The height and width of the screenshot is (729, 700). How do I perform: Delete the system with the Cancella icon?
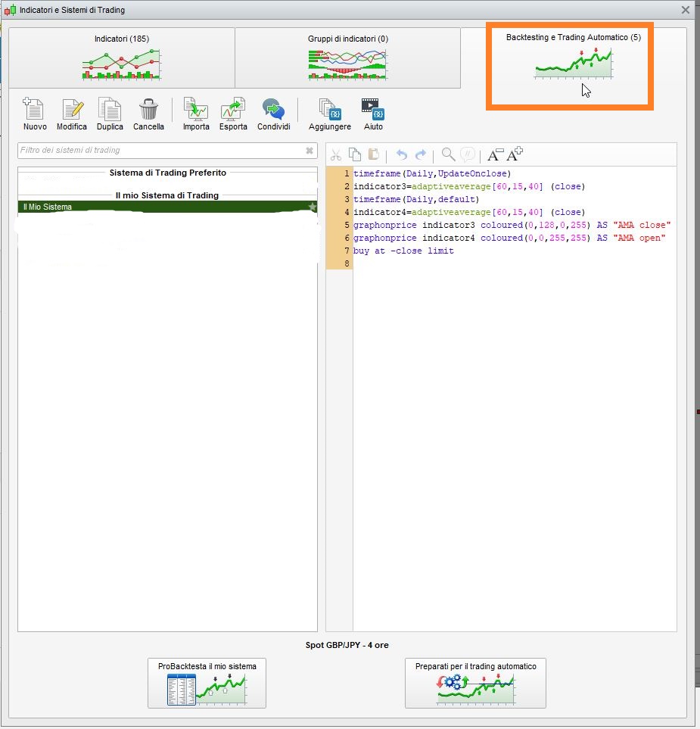[148, 114]
